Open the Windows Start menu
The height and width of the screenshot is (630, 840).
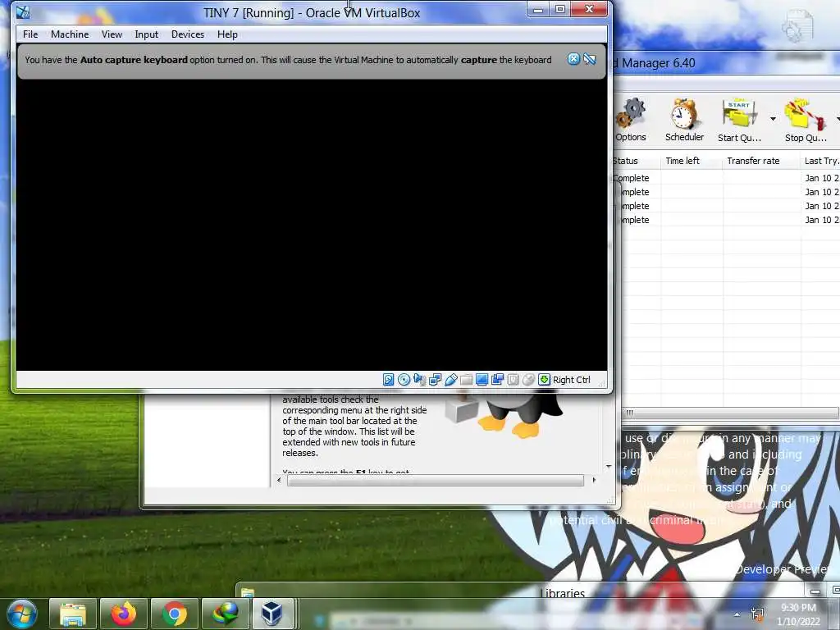[x=22, y=614]
